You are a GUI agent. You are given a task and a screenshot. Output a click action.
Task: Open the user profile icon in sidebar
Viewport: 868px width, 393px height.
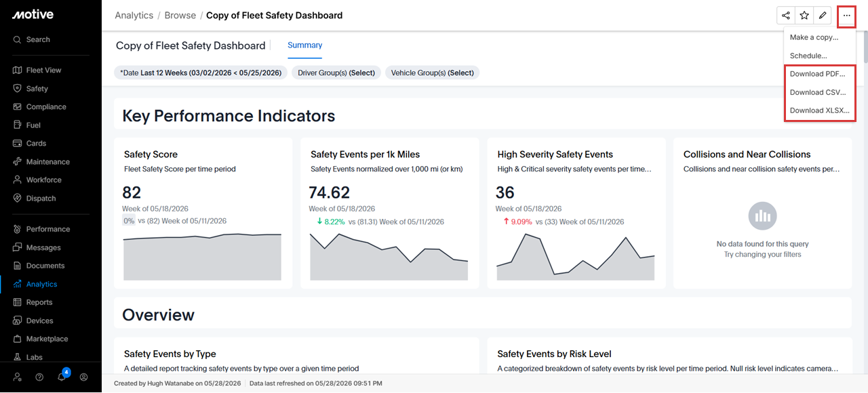click(84, 377)
